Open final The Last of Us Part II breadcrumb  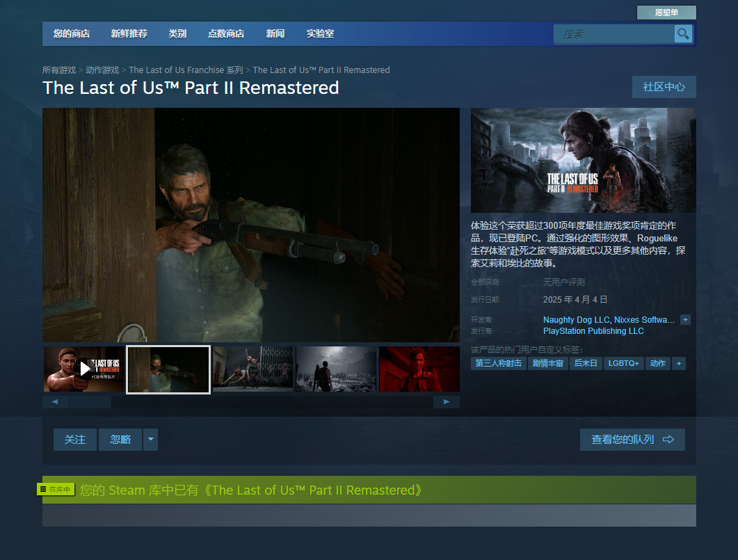pyautogui.click(x=321, y=70)
